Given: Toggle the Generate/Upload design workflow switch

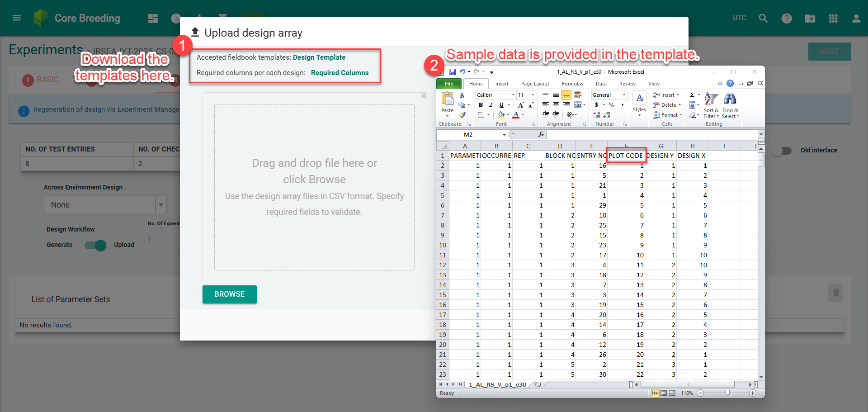Looking at the screenshot, I should tap(95, 245).
